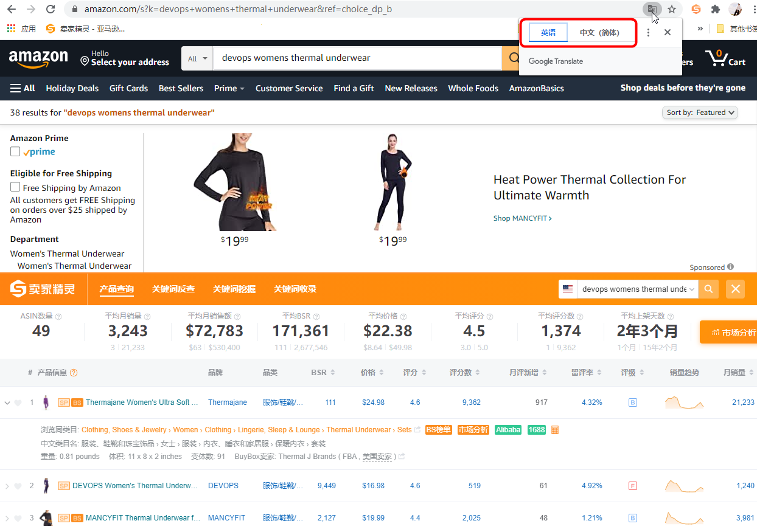Image resolution: width=757 pixels, height=532 pixels.
Task: Sort table by 评分数 column
Action: coord(464,372)
